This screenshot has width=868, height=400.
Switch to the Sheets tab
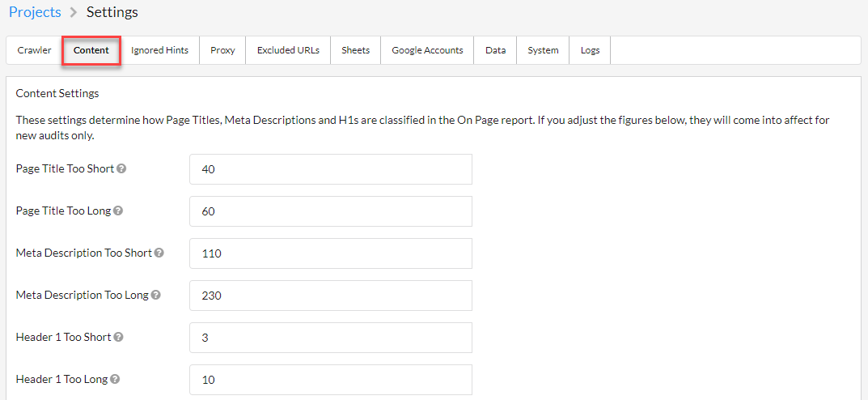point(355,50)
